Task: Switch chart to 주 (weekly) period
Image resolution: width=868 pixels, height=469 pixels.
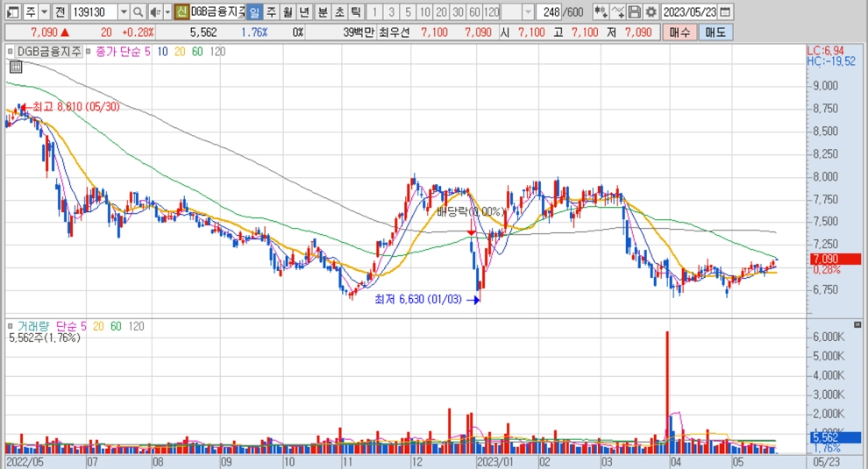Action: point(270,12)
